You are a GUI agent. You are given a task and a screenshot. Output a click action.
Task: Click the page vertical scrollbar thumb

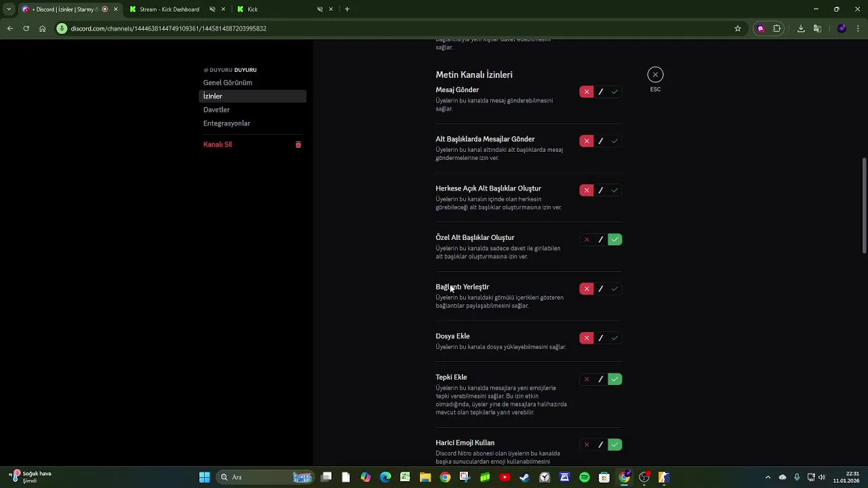coord(864,206)
